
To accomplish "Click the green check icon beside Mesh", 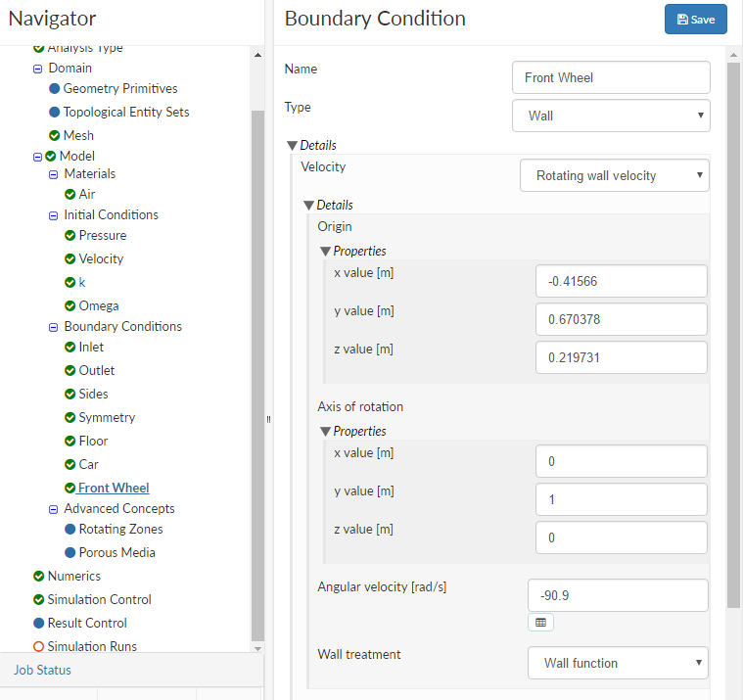I will point(54,135).
